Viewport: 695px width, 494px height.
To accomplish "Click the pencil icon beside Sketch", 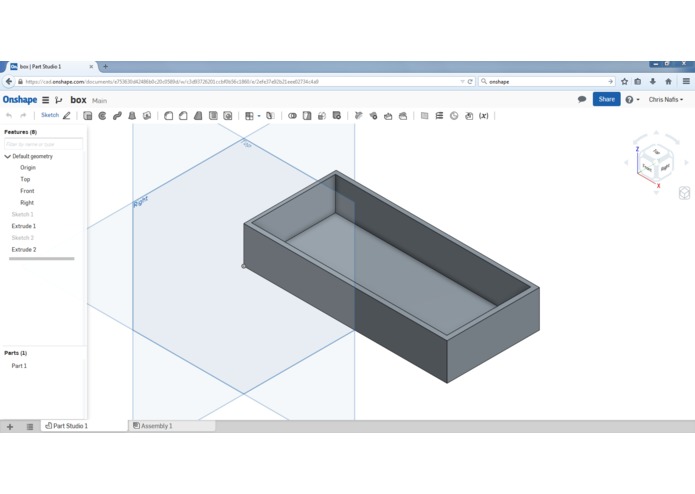I will pyautogui.click(x=66, y=116).
